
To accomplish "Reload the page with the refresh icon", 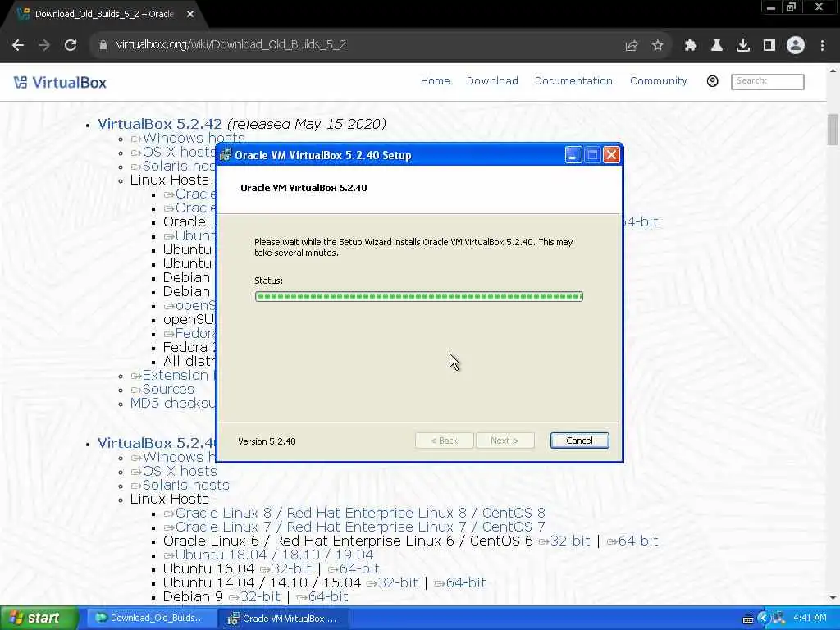I will tap(71, 45).
